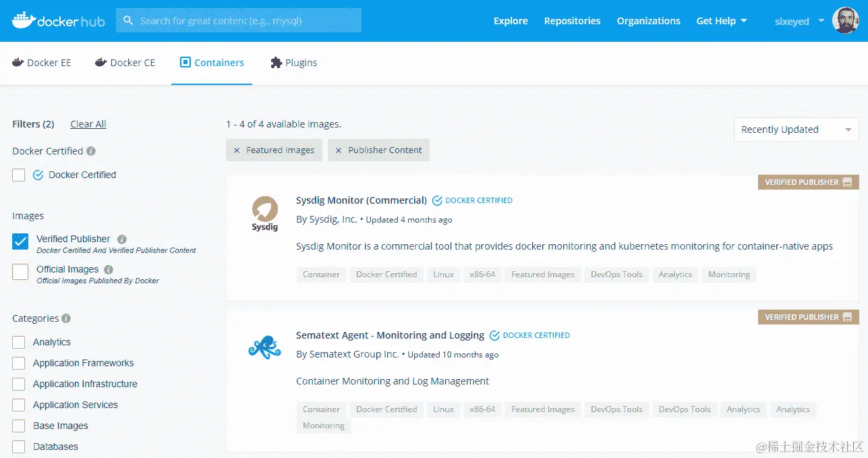Check the Official Images checkbox
This screenshot has height=458, width=868.
tap(20, 272)
